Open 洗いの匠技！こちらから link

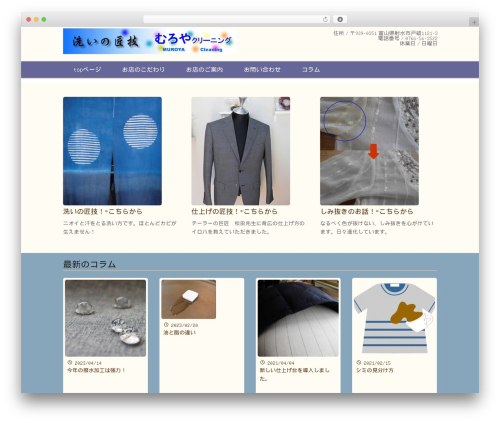[x=103, y=211]
